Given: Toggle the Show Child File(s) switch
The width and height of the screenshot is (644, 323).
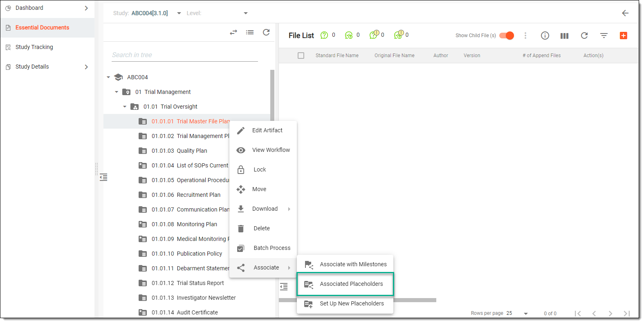Looking at the screenshot, I should (507, 36).
